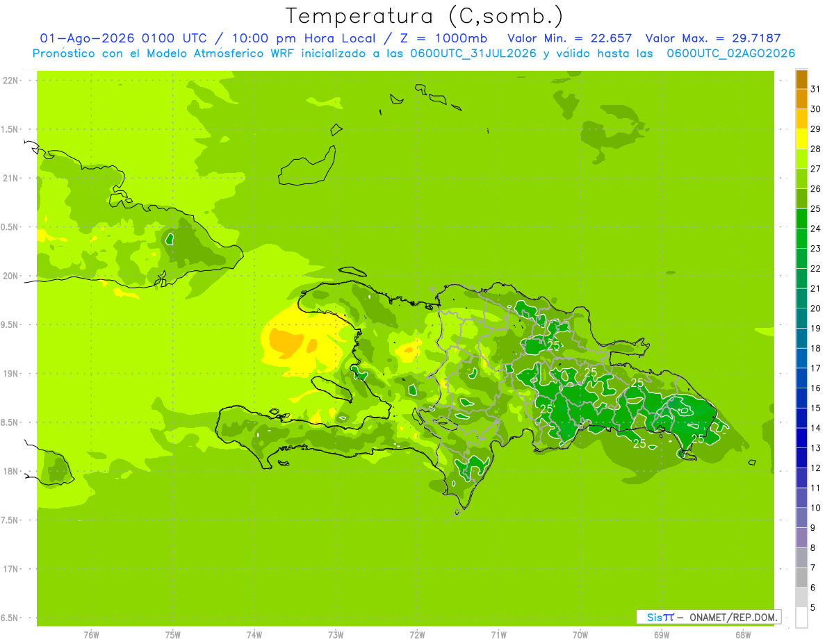Image resolution: width=834 pixels, height=644 pixels.
Task: Click the 75W longitude axis label
Action: pos(173,635)
